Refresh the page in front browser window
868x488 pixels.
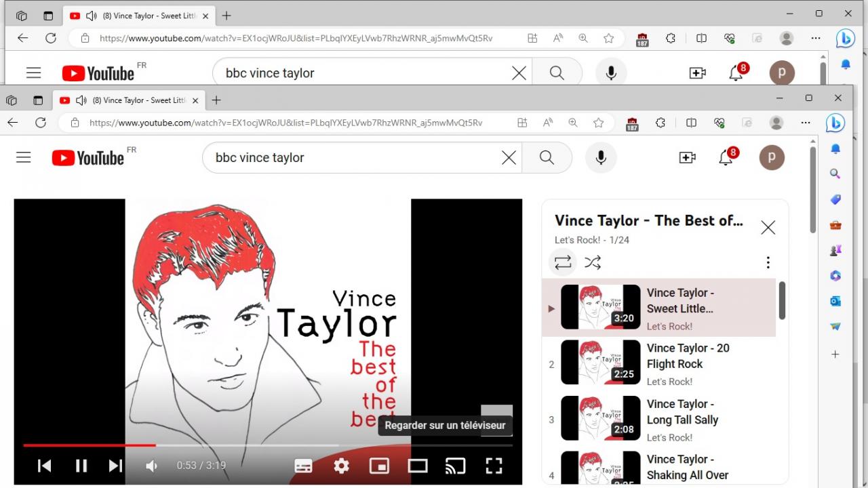point(41,123)
